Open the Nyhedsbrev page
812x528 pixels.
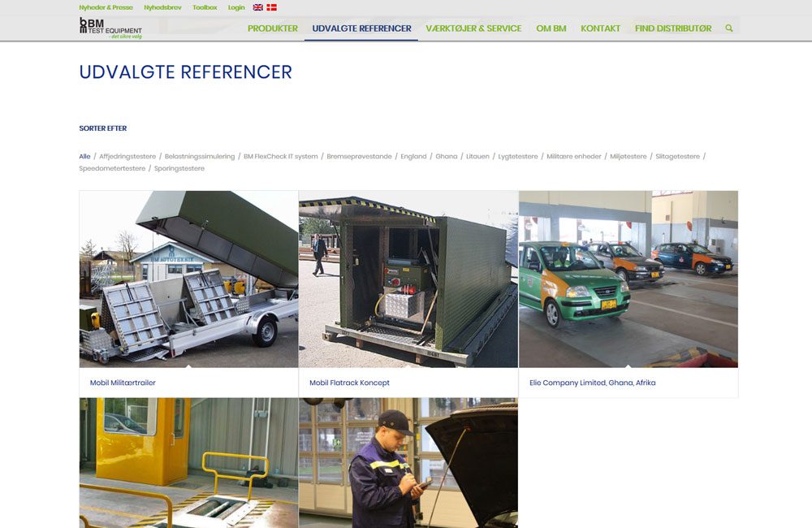162,6
